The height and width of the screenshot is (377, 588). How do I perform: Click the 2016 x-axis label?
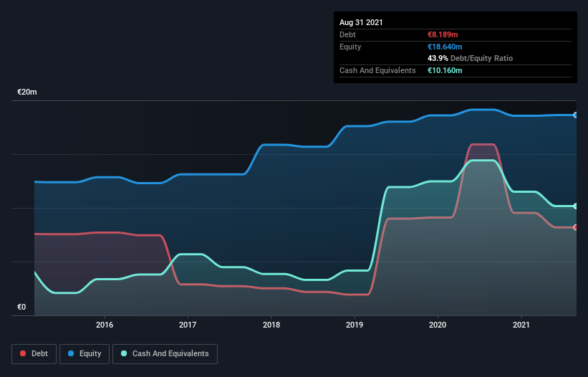coord(105,325)
